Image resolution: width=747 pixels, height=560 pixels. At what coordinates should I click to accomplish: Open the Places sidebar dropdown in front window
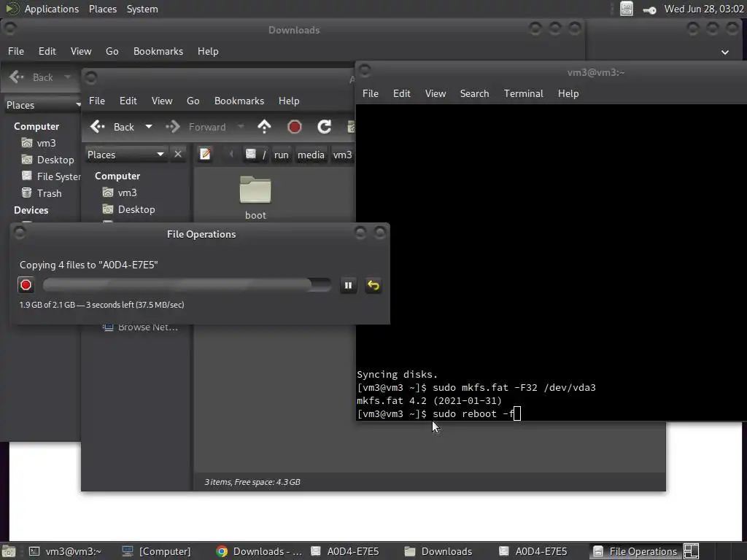tap(126, 155)
